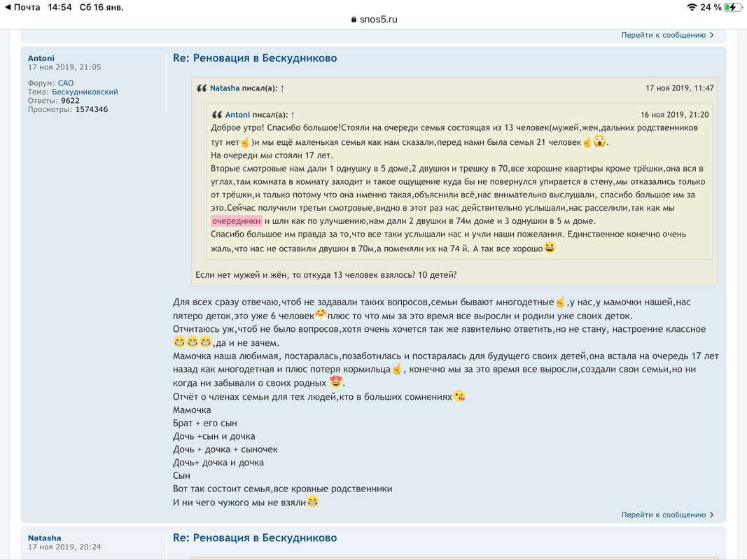The width and height of the screenshot is (747, 560).
Task: Tap the back-to-Mail arrow in status bar
Action: click(x=8, y=7)
